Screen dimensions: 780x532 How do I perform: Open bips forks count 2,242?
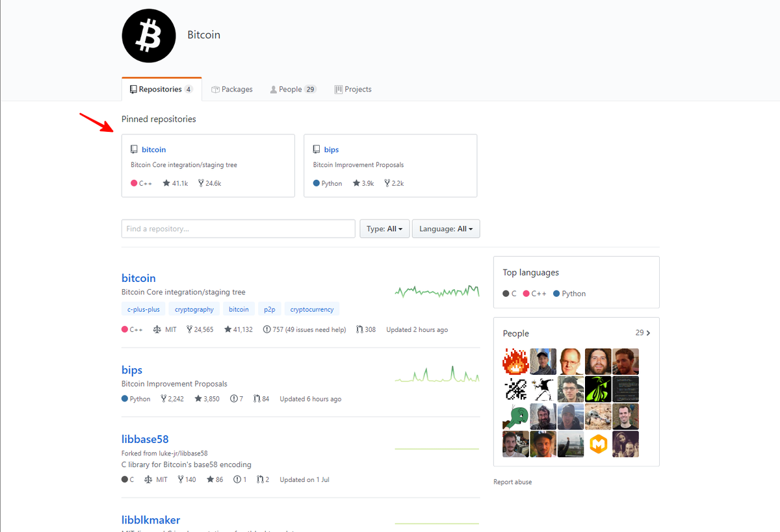(172, 399)
